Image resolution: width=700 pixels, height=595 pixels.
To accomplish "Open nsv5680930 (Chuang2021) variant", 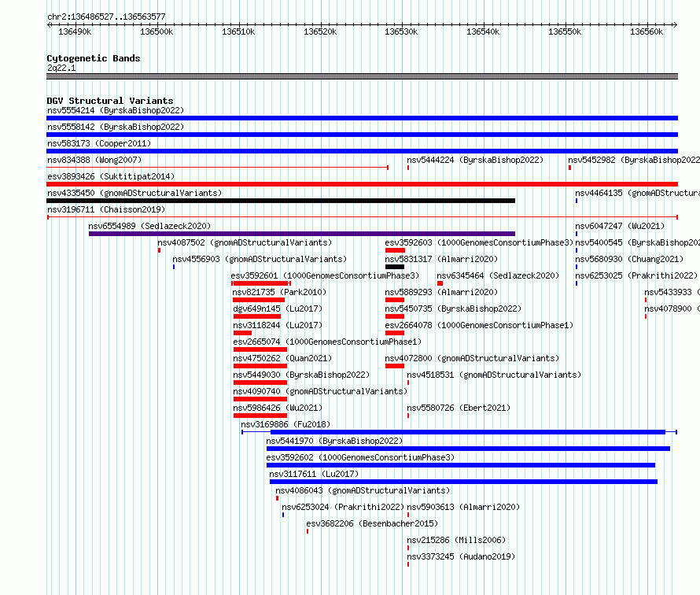I will tap(629, 259).
